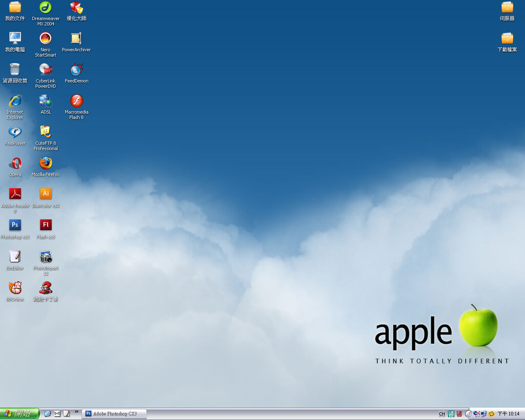Open the CH language indicator
This screenshot has width=525, height=420.
(x=442, y=414)
